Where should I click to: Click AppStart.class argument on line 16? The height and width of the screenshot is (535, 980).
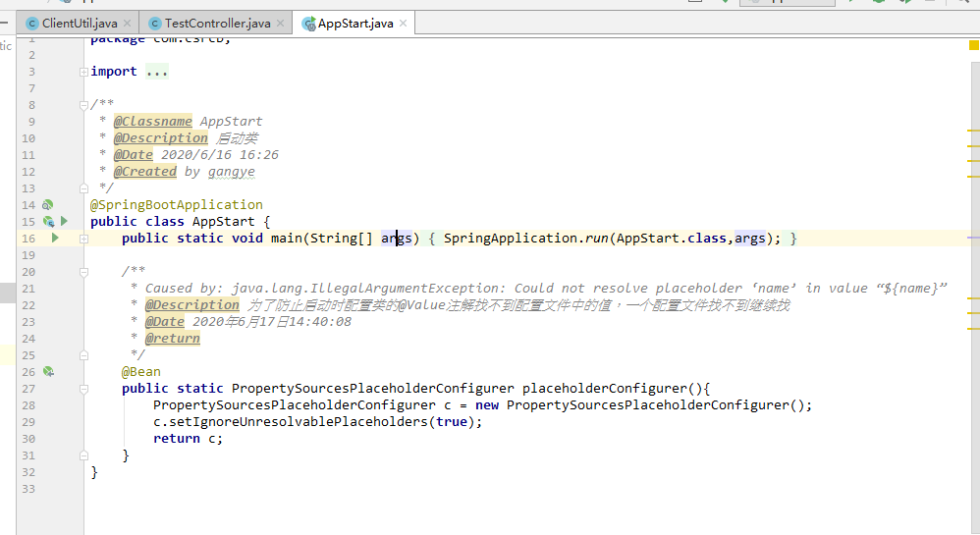point(671,239)
